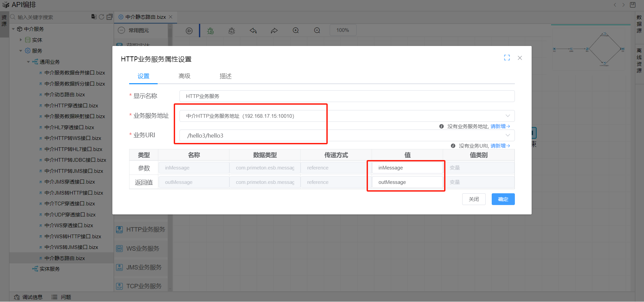644x302 pixels.
Task: Switch to the 高级 tab
Action: coord(184,76)
